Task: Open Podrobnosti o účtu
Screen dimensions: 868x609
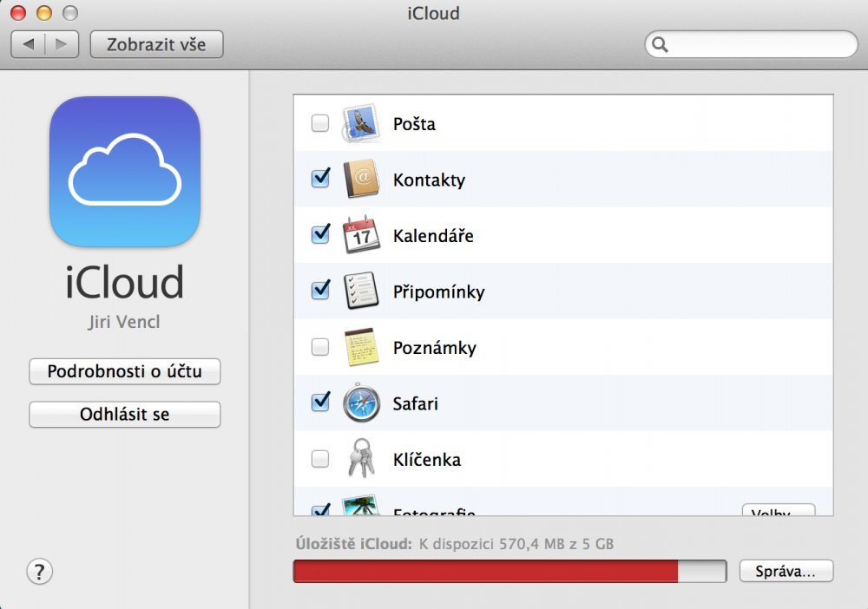Action: point(124,371)
